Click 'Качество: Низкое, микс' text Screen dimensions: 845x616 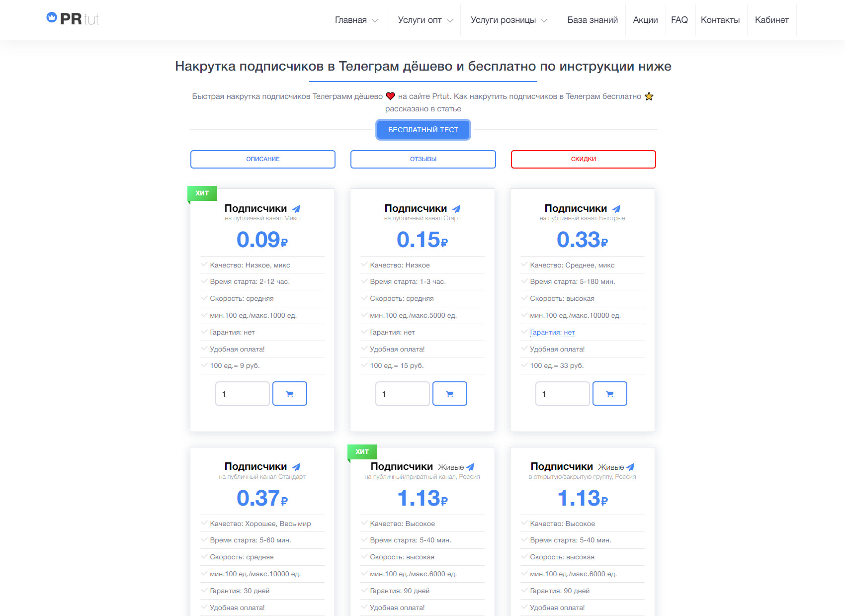(x=250, y=265)
